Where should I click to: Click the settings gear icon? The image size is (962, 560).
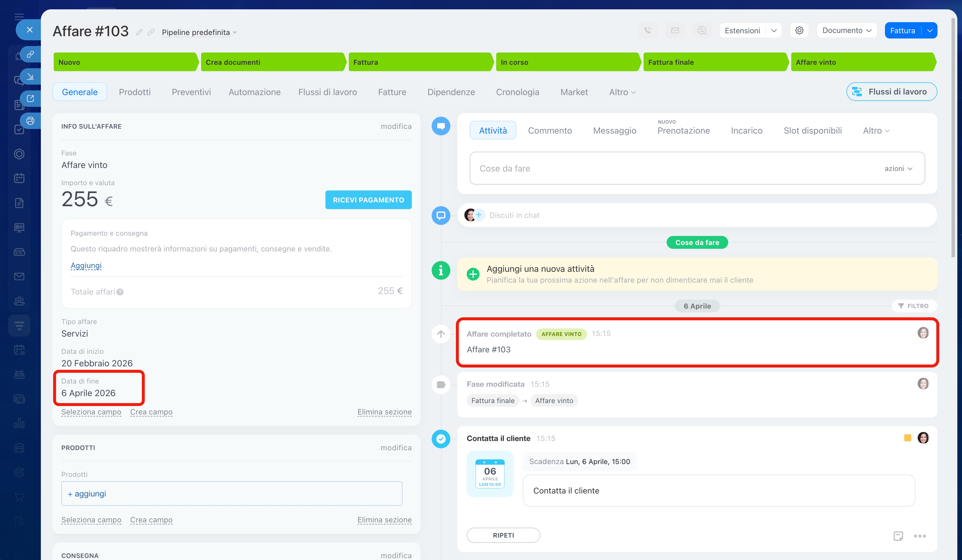799,31
